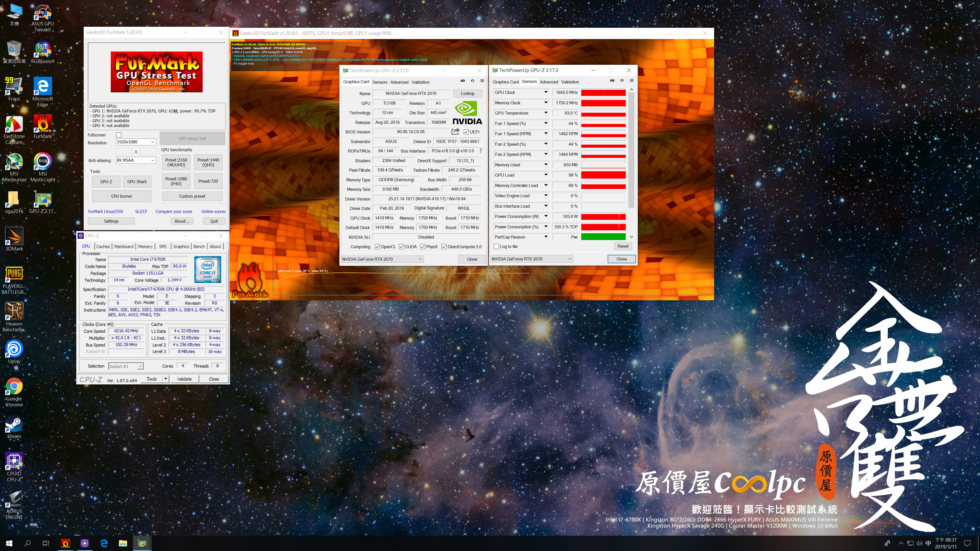Toggle CUDA checkbox in GPU-Z

pyautogui.click(x=401, y=247)
